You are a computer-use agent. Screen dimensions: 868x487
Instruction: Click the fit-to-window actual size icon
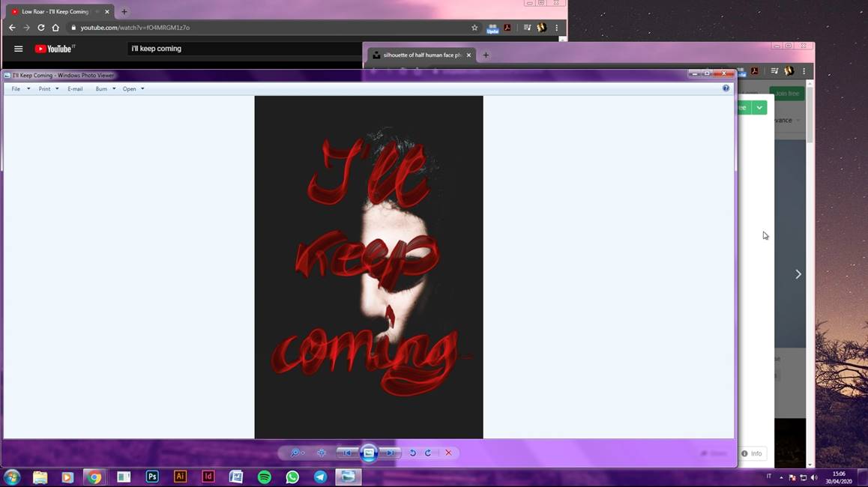pos(322,453)
